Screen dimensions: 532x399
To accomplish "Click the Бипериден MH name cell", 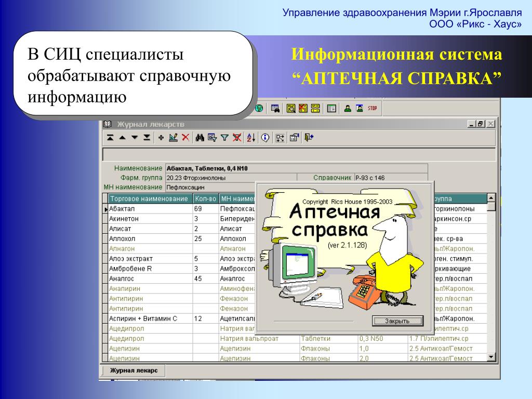I will 237,219.
